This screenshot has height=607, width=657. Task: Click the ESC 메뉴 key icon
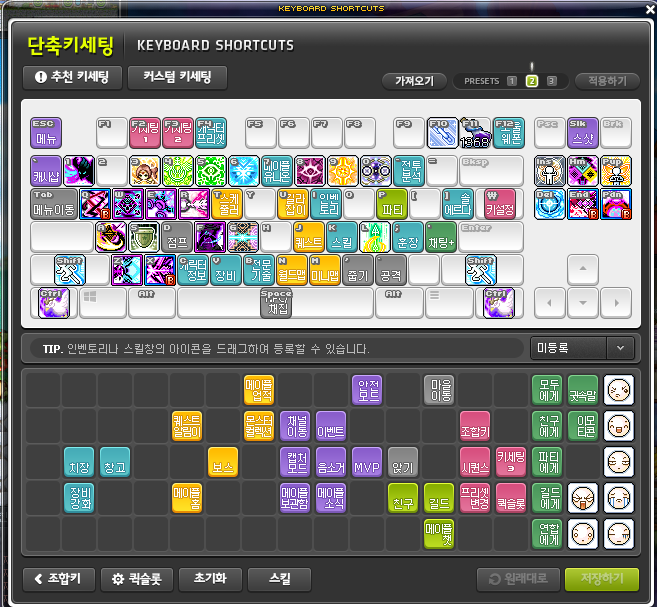click(46, 133)
